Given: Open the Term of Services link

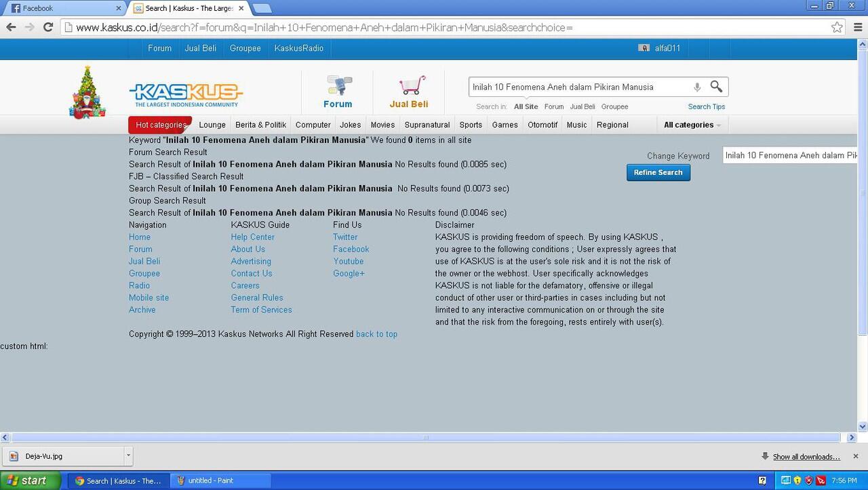Looking at the screenshot, I should pyautogui.click(x=262, y=310).
